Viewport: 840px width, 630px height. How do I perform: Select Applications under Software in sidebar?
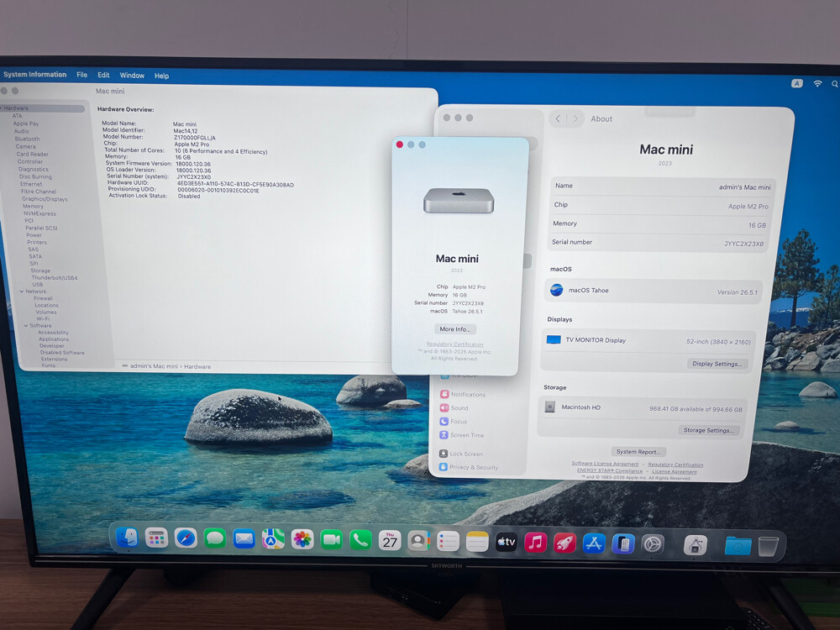[x=54, y=339]
